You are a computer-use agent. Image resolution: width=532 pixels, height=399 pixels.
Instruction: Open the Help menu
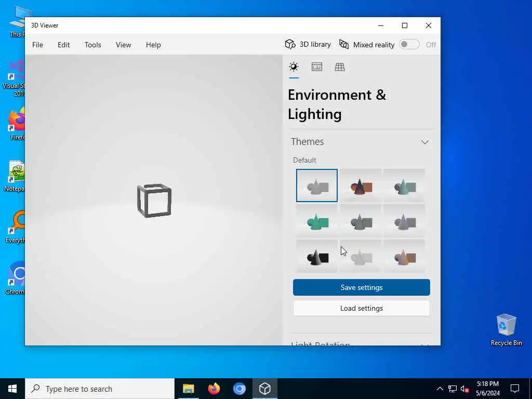pyautogui.click(x=153, y=45)
